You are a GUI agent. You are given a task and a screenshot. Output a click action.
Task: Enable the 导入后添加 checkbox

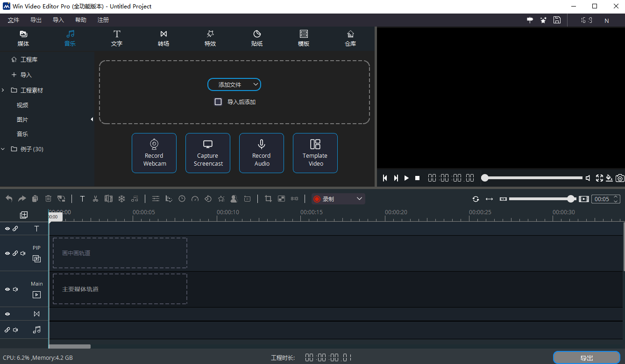click(218, 101)
